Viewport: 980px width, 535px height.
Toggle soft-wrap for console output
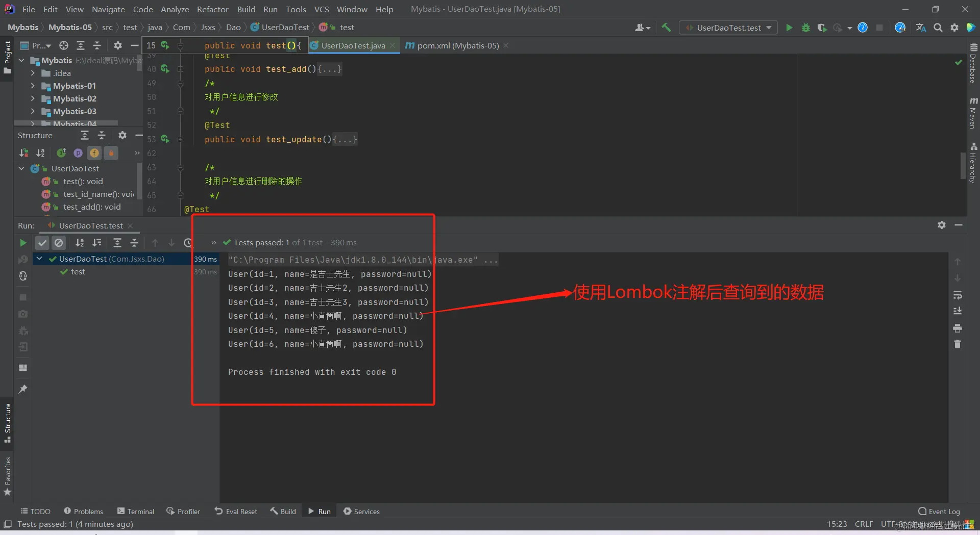click(x=958, y=295)
